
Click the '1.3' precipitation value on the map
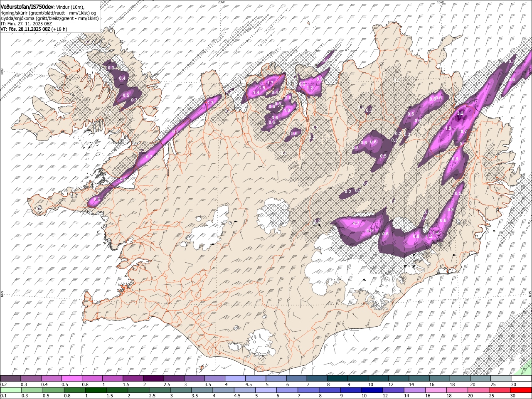tap(210, 103)
